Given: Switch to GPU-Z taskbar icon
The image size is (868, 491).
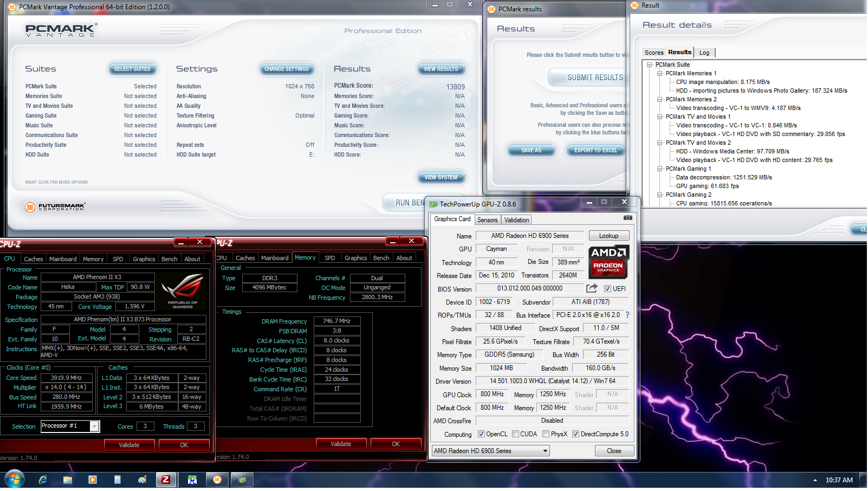Looking at the screenshot, I should [242, 480].
